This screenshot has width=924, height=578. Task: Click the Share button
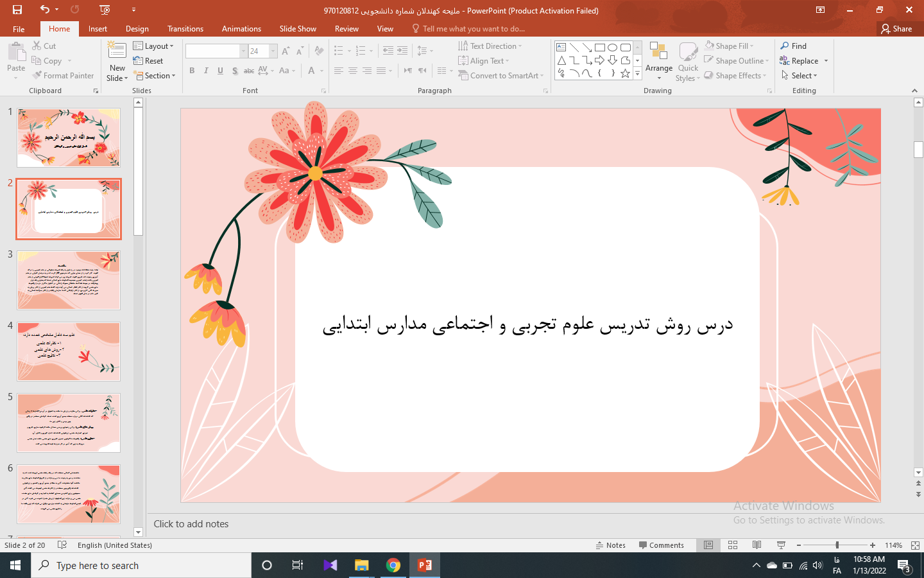[x=896, y=29]
